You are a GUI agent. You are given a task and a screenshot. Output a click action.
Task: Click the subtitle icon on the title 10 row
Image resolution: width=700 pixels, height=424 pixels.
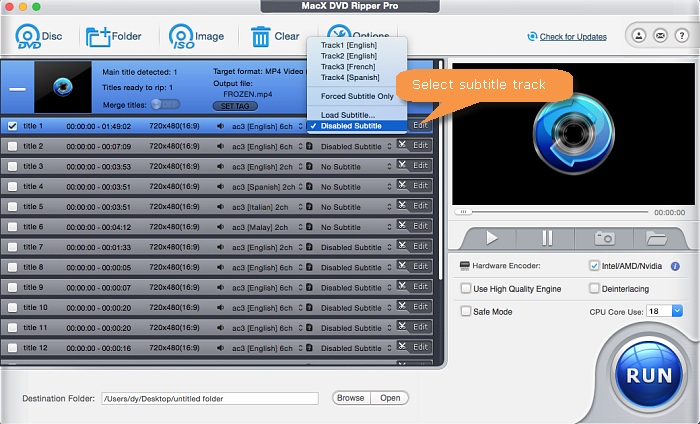coord(309,308)
